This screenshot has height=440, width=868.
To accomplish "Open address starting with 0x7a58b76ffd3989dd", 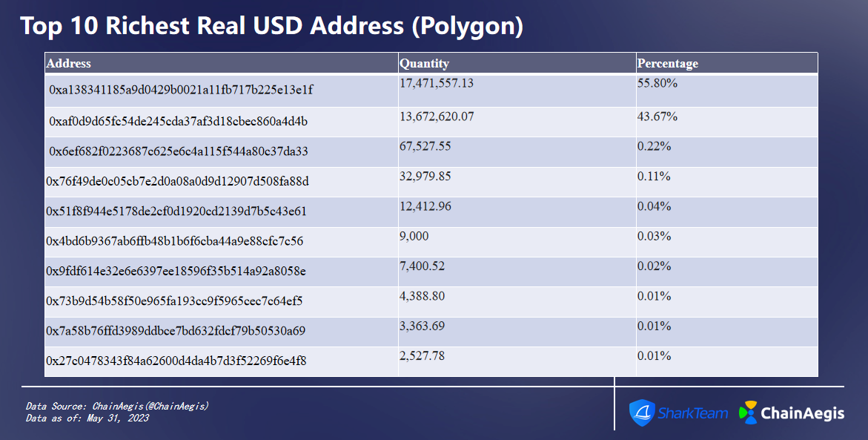I will 176,331.
